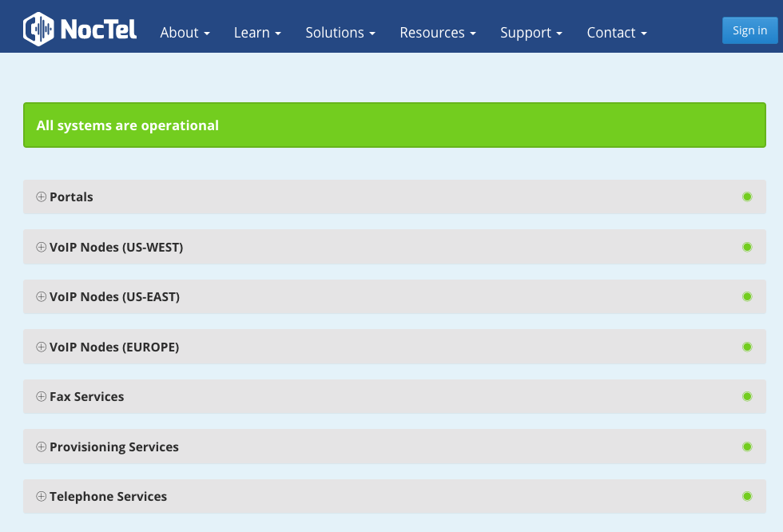Screen dimensions: 783x532
Task: Click the green status dot for Portals
Action: point(747,197)
